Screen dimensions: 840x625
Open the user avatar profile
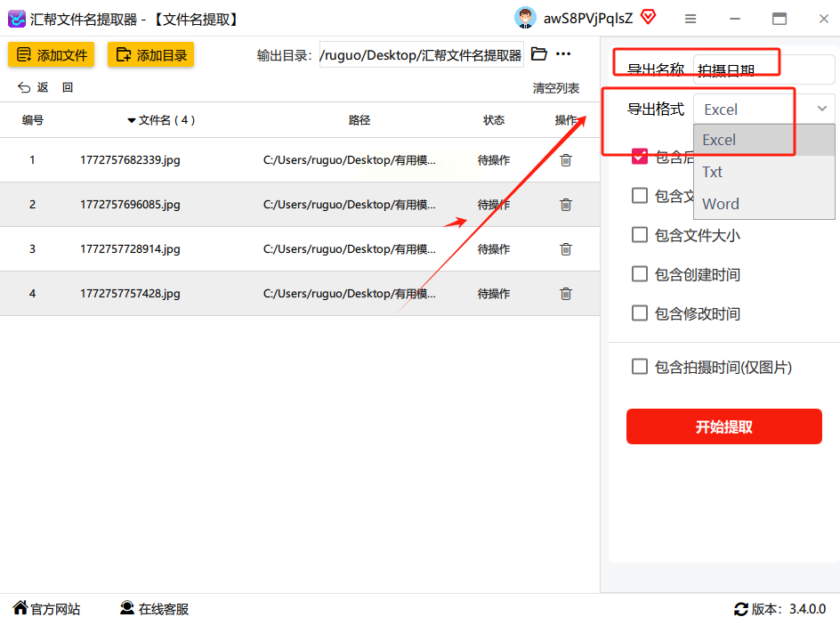pyautogui.click(x=525, y=18)
